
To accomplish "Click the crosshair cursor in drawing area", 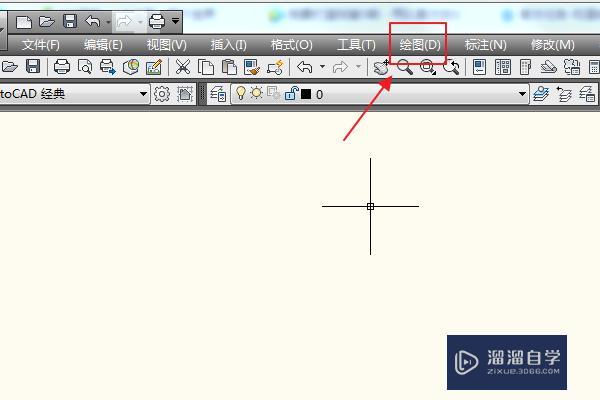I will click(x=370, y=206).
